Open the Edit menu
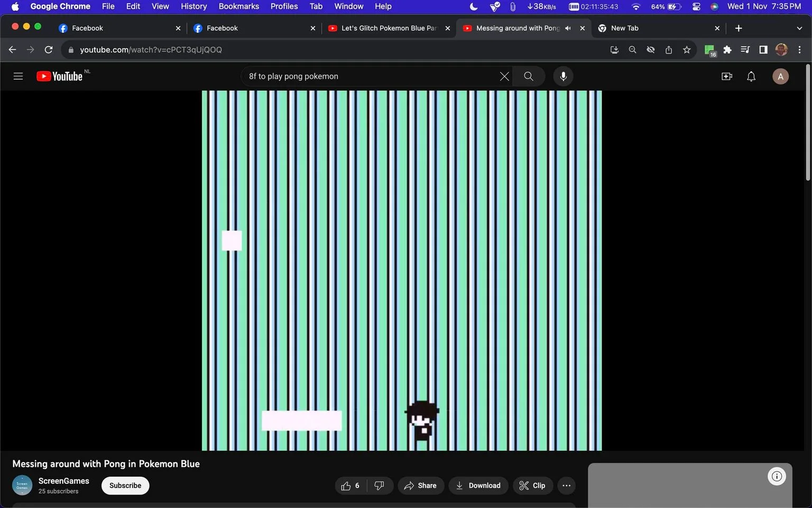 (x=133, y=6)
